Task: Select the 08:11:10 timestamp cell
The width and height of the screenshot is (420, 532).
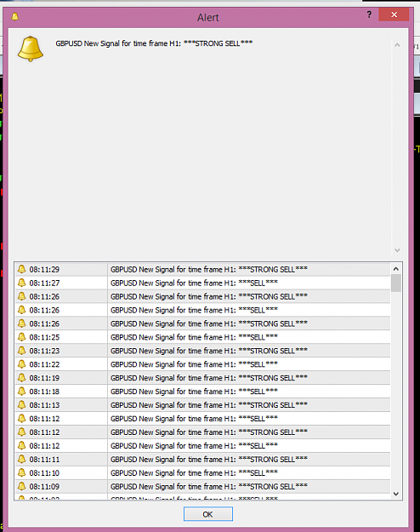Action: [61, 473]
